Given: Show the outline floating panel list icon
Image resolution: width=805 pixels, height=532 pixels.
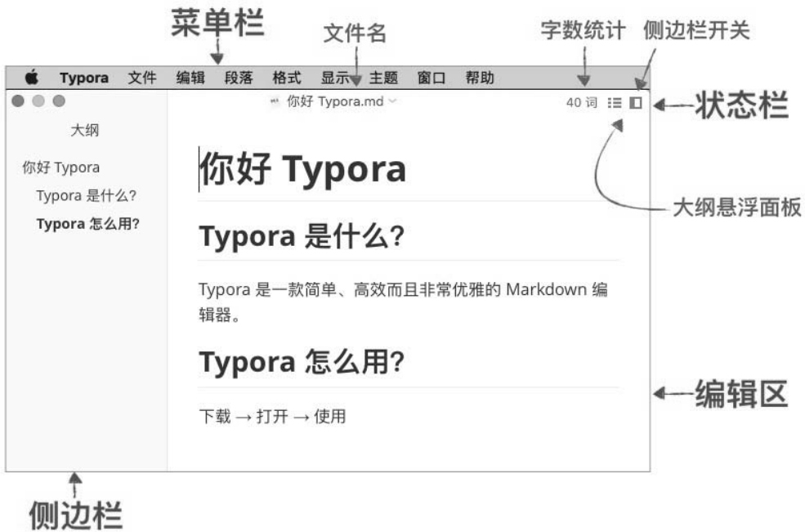Looking at the screenshot, I should tap(615, 103).
